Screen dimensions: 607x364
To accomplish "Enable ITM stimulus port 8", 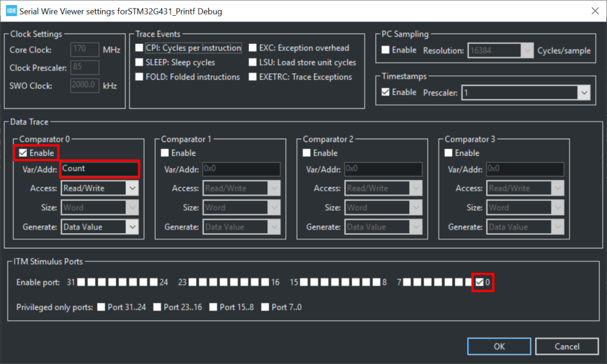I will (377, 282).
